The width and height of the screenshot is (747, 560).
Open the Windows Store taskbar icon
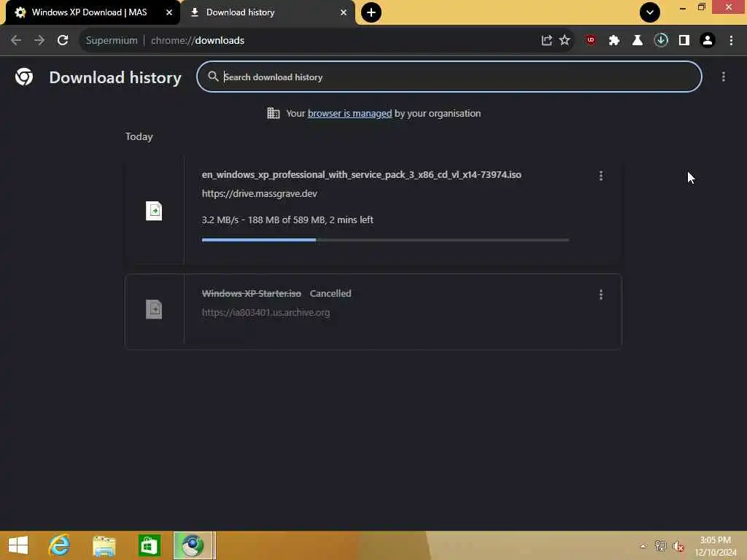tap(149, 545)
